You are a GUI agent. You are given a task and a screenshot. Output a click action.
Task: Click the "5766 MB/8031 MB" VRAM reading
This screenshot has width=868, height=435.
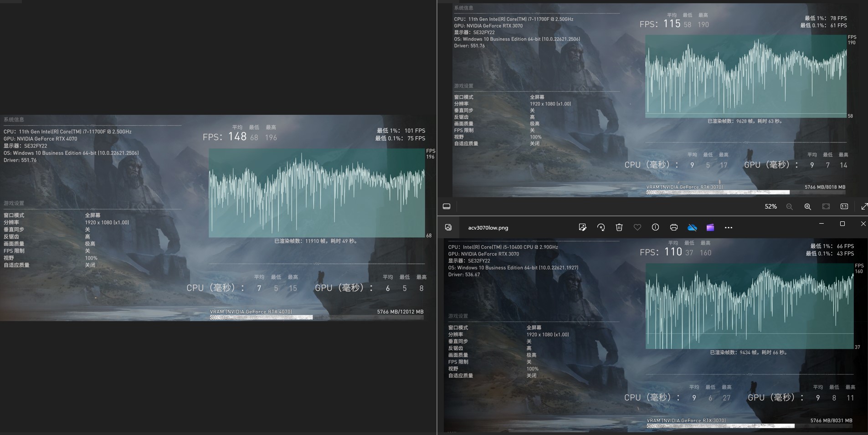[x=831, y=421]
